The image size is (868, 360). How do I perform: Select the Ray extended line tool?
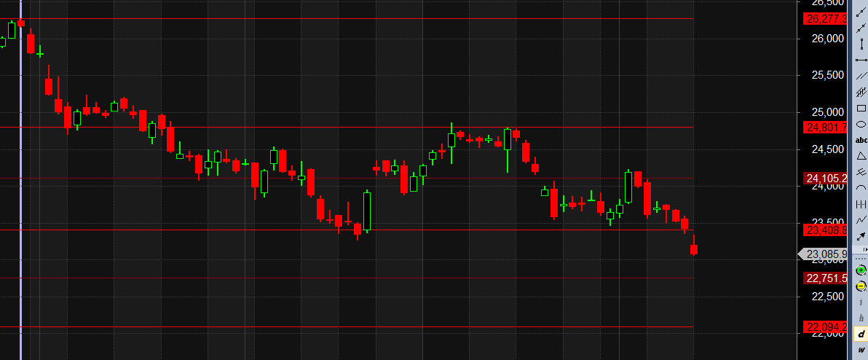(861, 28)
